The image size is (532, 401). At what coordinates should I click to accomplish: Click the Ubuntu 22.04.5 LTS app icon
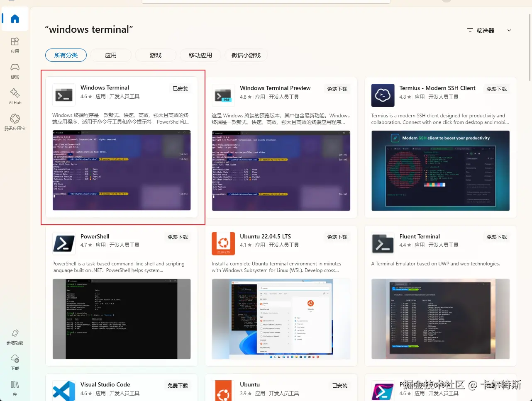click(x=223, y=244)
